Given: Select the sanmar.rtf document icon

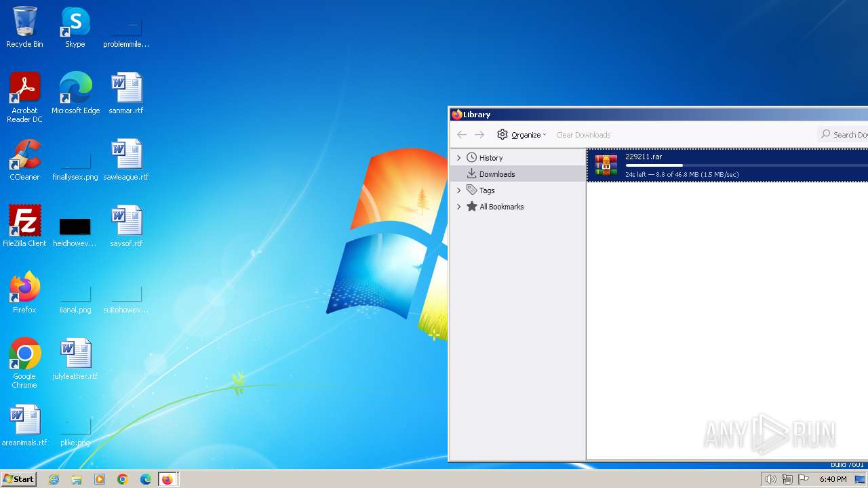Looking at the screenshot, I should [126, 94].
